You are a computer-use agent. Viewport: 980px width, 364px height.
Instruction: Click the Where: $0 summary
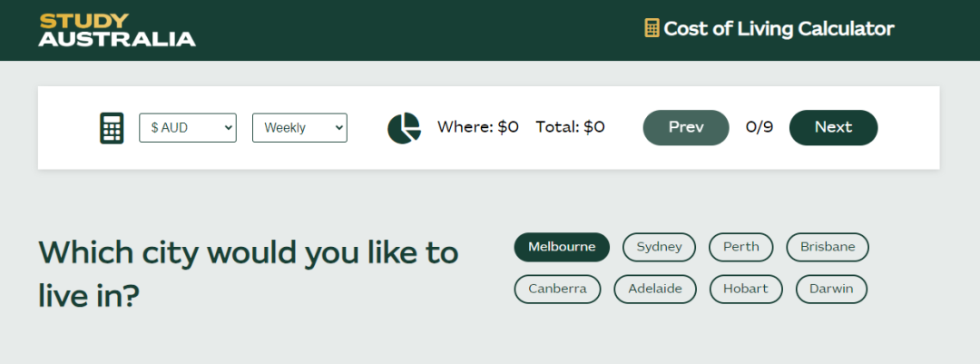point(477,128)
